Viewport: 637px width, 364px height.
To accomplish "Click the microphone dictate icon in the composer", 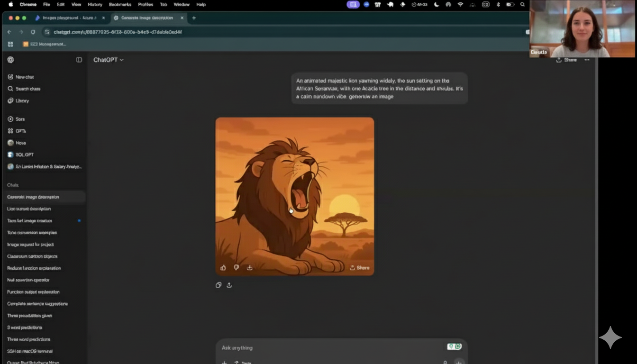I will tap(445, 362).
